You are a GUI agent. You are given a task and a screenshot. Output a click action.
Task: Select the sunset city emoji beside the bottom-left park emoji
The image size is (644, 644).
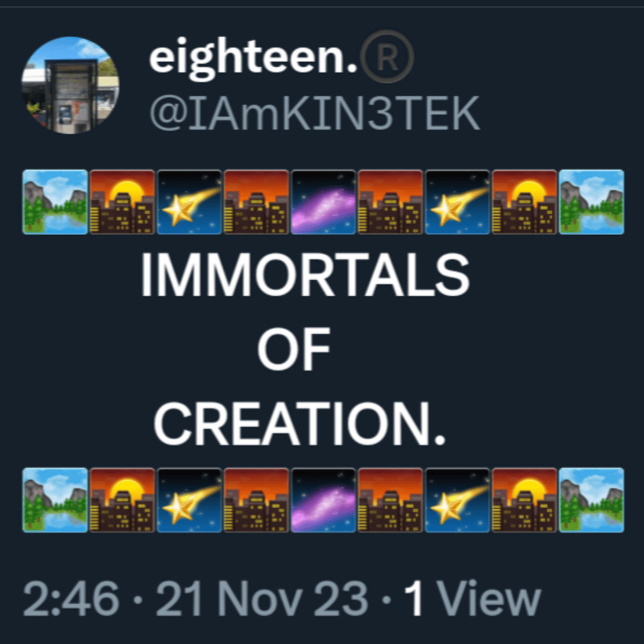coord(122,500)
